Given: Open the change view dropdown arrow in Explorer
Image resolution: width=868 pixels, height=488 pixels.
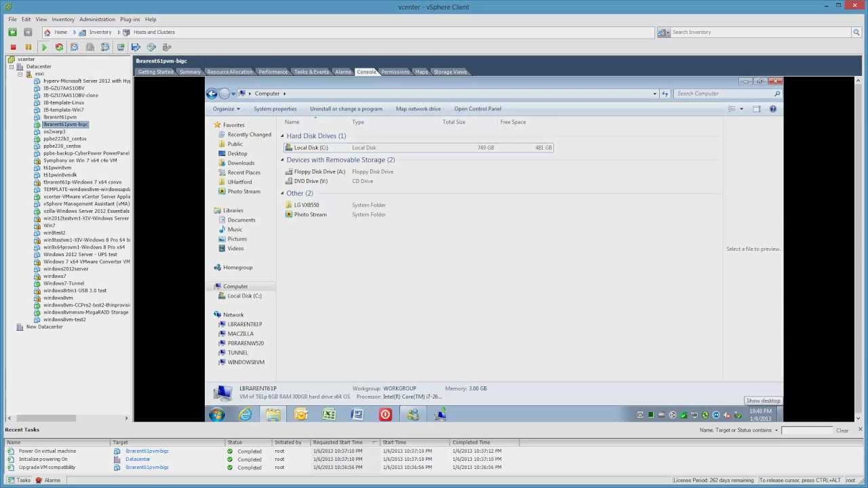Looking at the screenshot, I should pyautogui.click(x=741, y=109).
